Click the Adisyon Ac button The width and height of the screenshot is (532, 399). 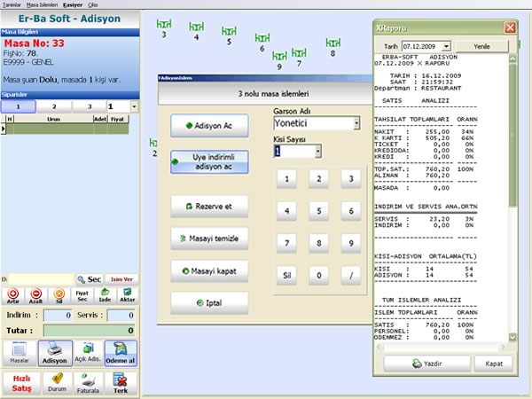coord(209,126)
